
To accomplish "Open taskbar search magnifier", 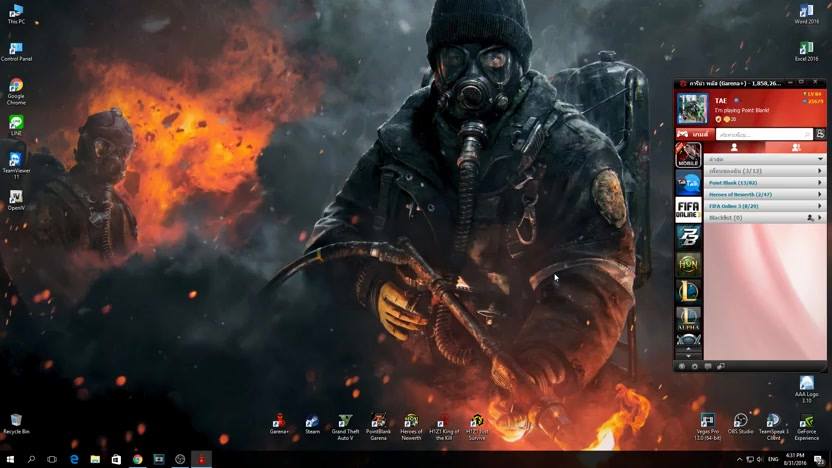I will pos(31,460).
